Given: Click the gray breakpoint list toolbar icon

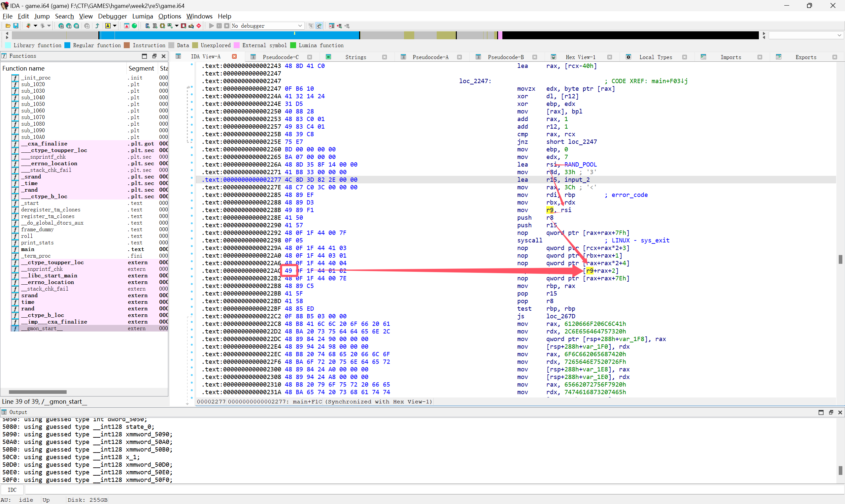Looking at the screenshot, I should coord(347,26).
